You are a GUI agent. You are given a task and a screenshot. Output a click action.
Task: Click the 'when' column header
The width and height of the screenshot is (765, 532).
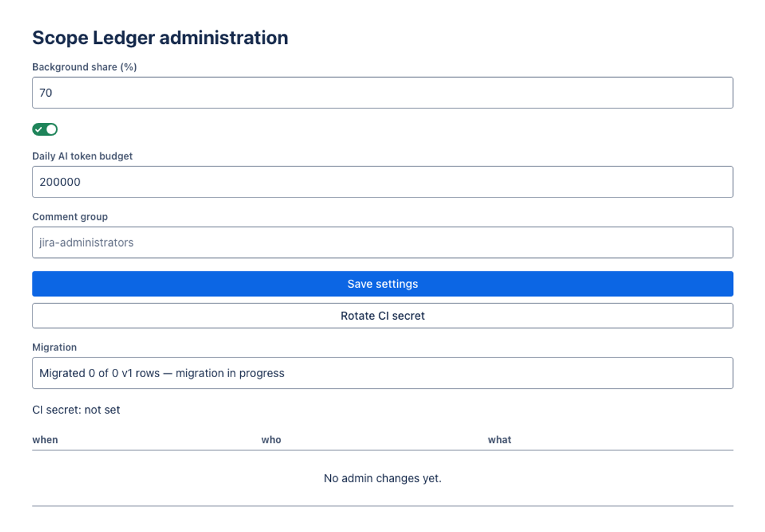click(45, 440)
